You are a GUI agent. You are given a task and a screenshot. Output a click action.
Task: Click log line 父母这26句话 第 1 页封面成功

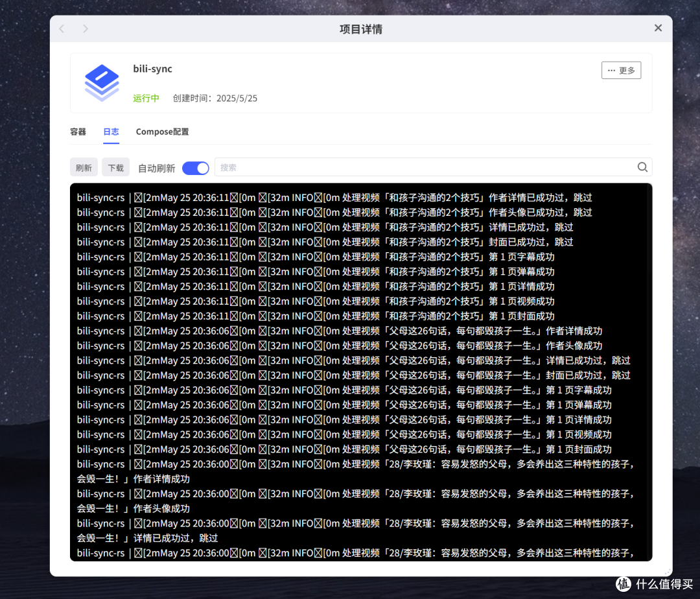click(x=344, y=449)
